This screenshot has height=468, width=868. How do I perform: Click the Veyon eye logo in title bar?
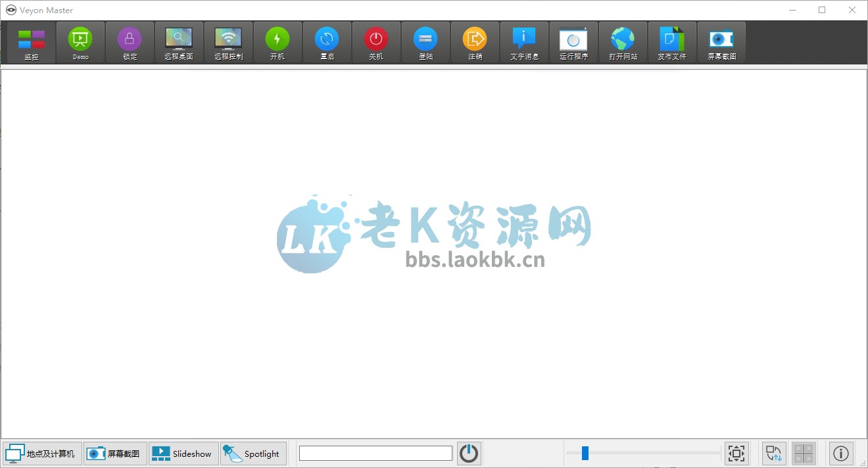(11, 10)
